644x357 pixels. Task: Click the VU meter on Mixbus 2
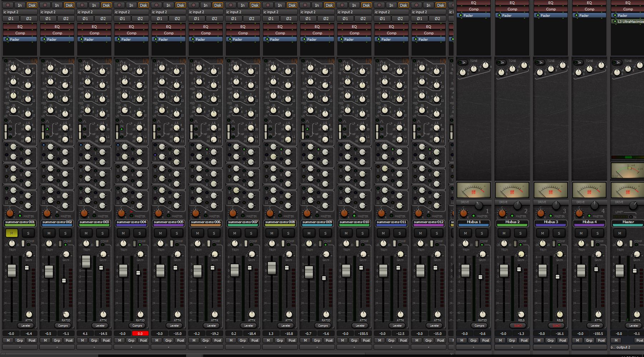coord(512,190)
